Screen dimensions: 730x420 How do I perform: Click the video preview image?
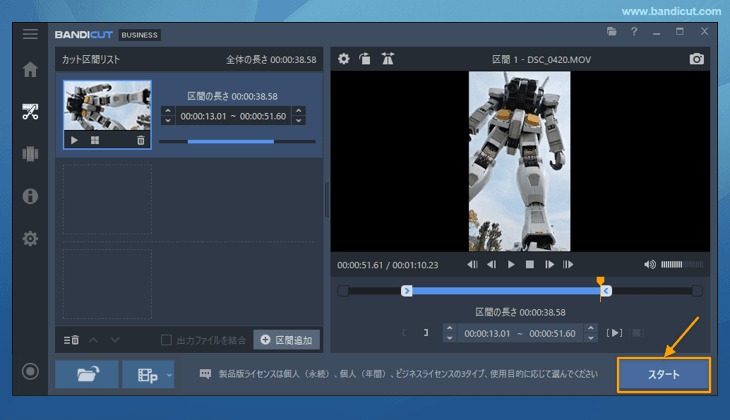(520, 161)
